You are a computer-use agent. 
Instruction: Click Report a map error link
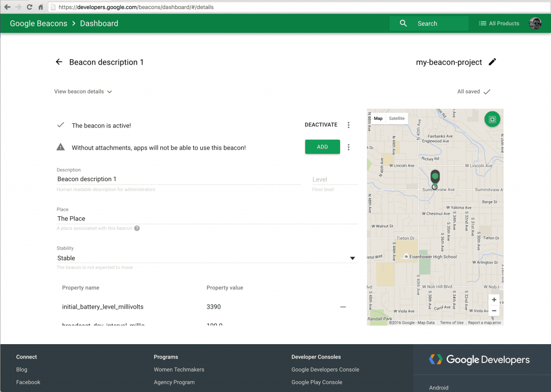coord(484,323)
